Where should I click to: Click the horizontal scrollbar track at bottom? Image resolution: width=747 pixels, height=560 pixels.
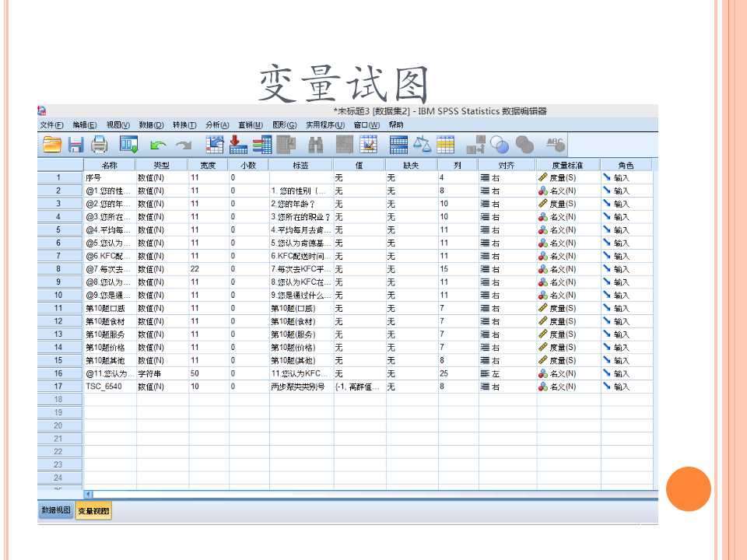coord(375,495)
